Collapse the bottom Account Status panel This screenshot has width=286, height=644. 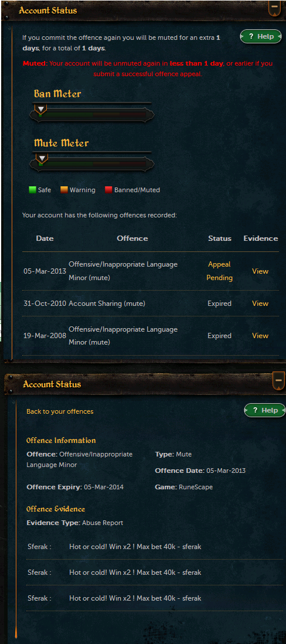click(x=278, y=381)
